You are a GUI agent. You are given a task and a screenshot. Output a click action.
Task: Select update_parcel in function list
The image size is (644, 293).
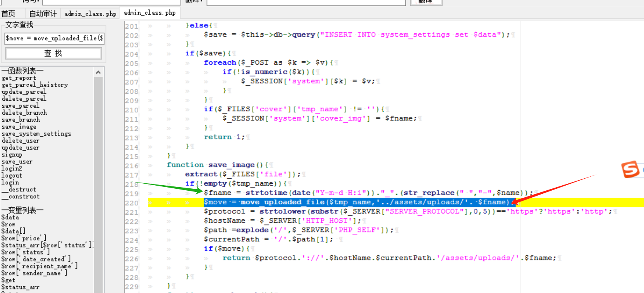coord(24,92)
